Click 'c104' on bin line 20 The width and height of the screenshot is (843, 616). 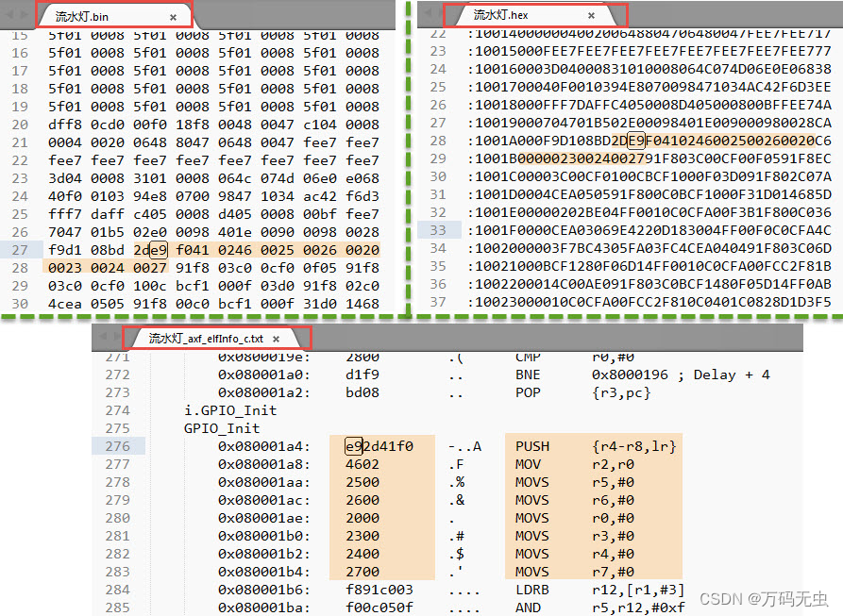pos(320,125)
